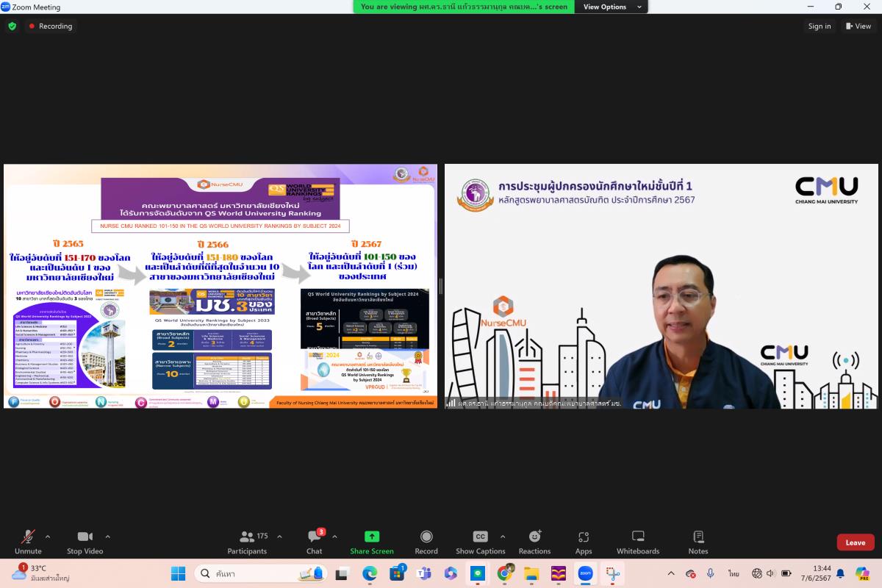Click the Windows taskbar search box

(260, 573)
